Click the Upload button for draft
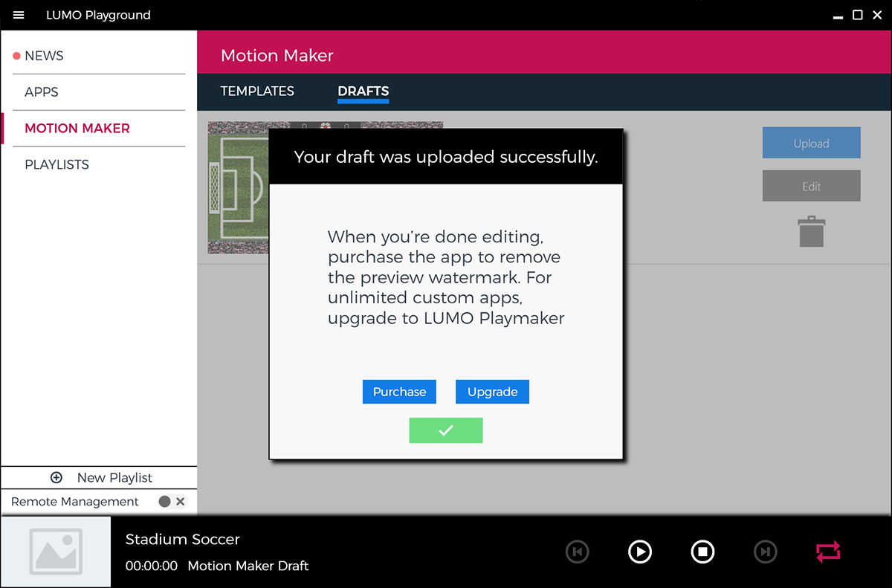 pyautogui.click(x=811, y=143)
